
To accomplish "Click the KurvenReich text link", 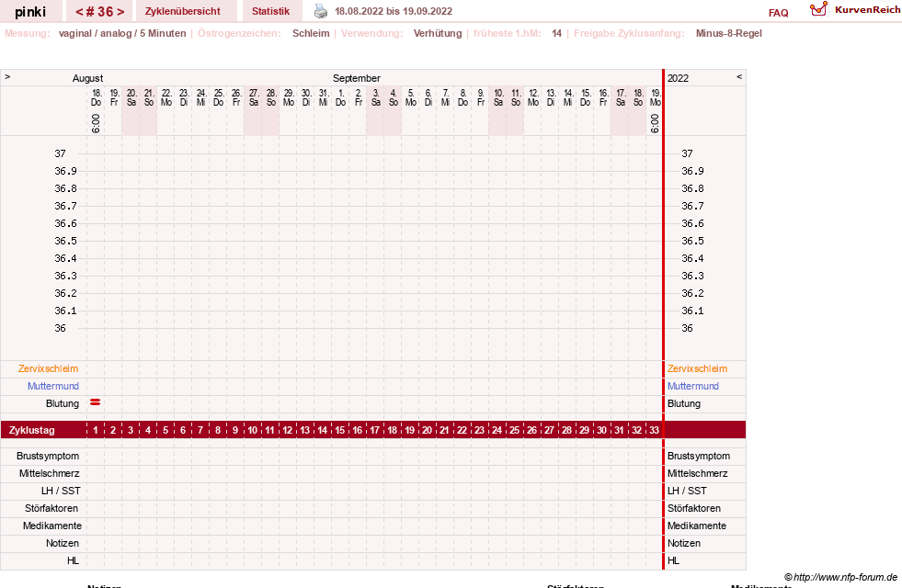I will [867, 10].
